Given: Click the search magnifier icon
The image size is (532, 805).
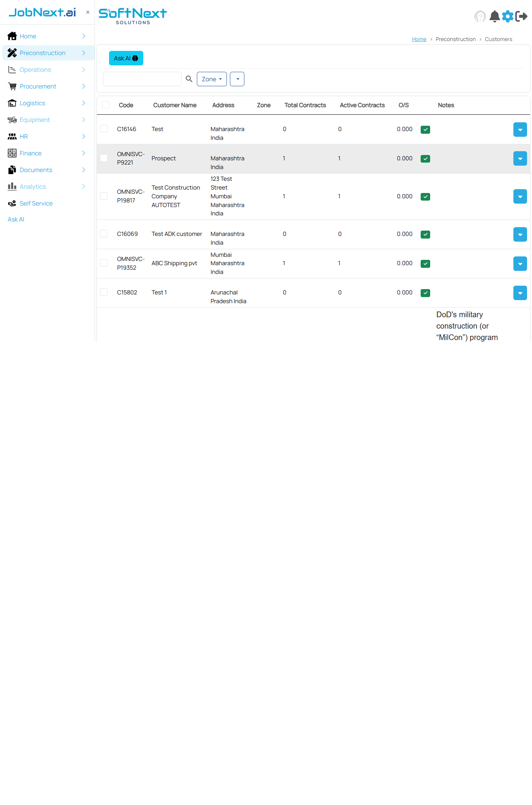Looking at the screenshot, I should tap(189, 79).
